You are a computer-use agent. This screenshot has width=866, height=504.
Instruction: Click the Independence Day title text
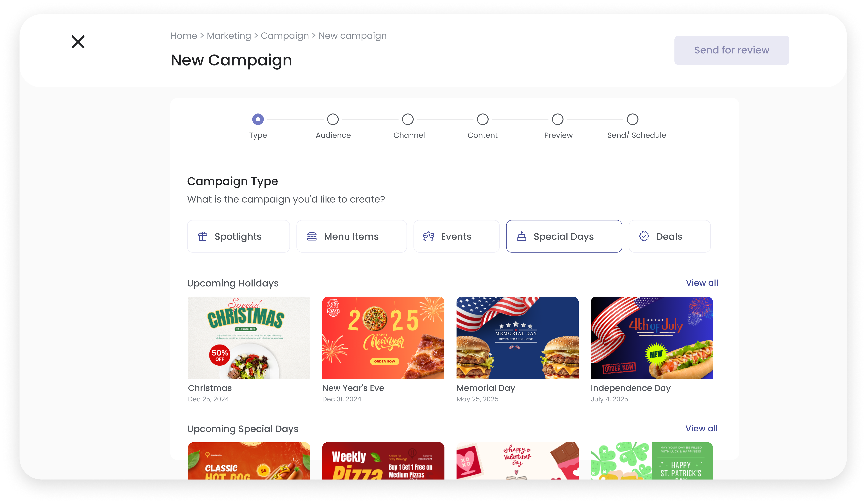point(631,388)
